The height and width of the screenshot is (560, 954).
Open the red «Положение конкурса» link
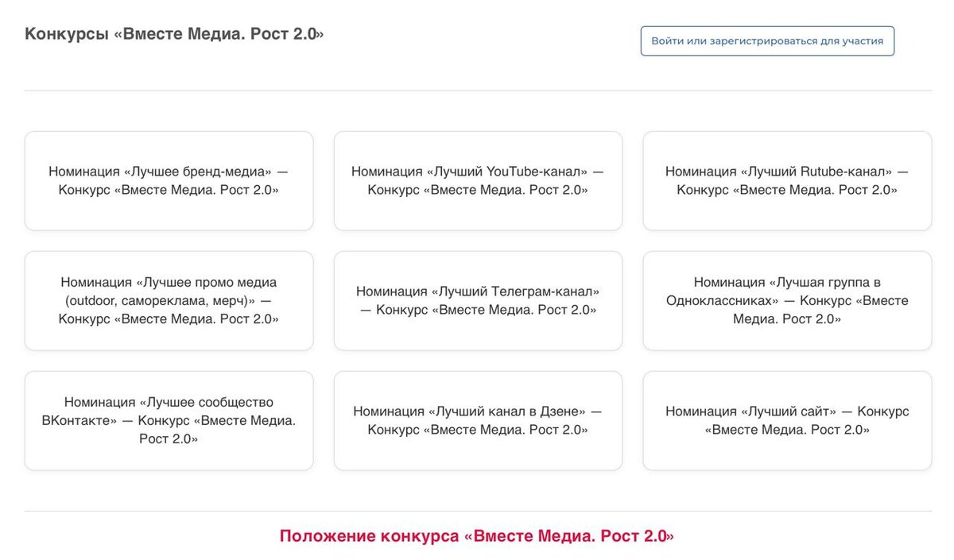(477, 536)
